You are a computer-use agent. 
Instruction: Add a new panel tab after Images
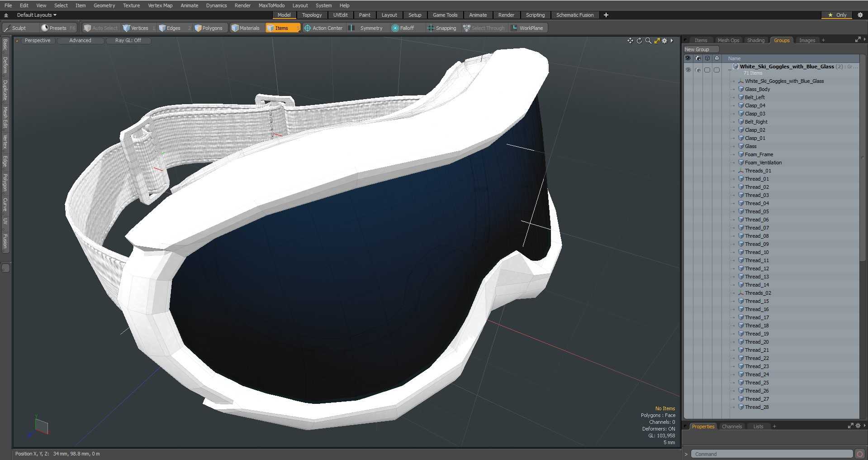823,40
